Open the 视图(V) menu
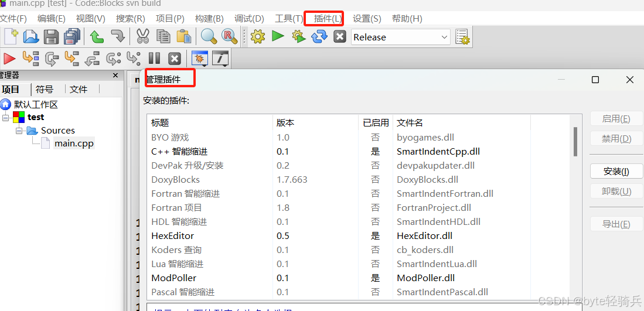 (91, 19)
